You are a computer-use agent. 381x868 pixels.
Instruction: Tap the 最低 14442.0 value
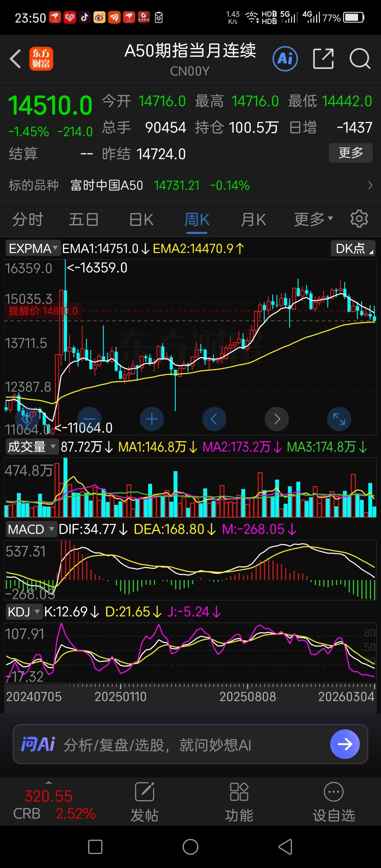pos(347,102)
